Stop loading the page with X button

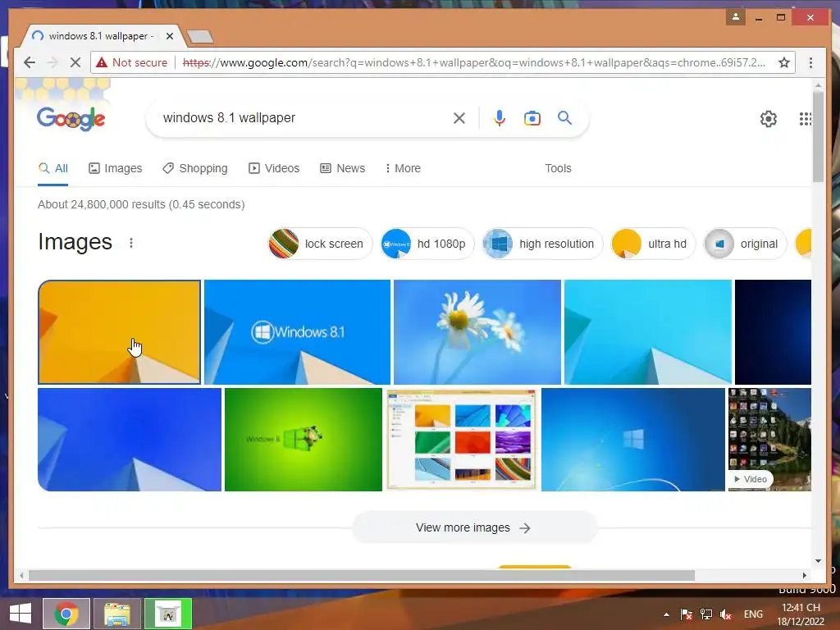pos(75,62)
